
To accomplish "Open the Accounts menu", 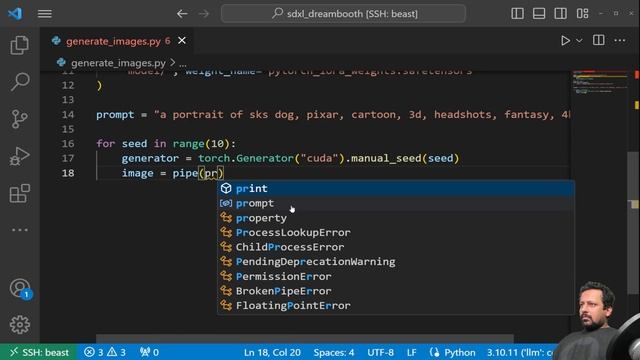I will (20, 289).
